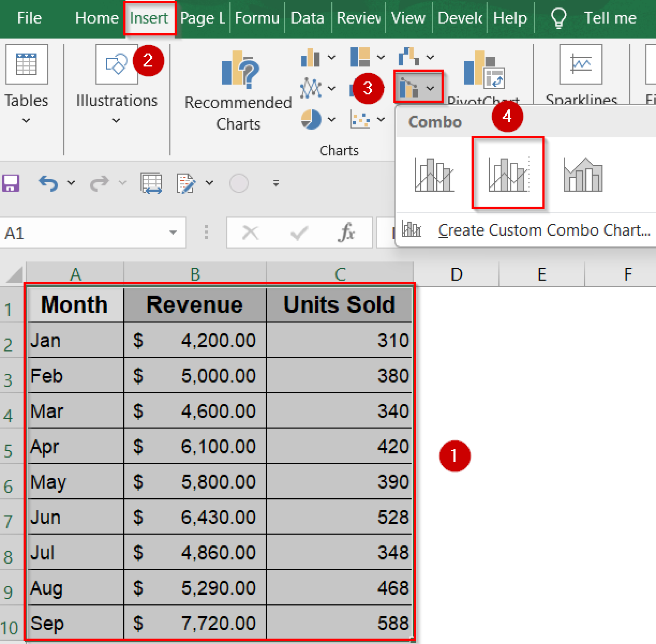Viewport: 656px width, 644px height.
Task: Open the column chart dropdown arrow
Action: (331, 58)
